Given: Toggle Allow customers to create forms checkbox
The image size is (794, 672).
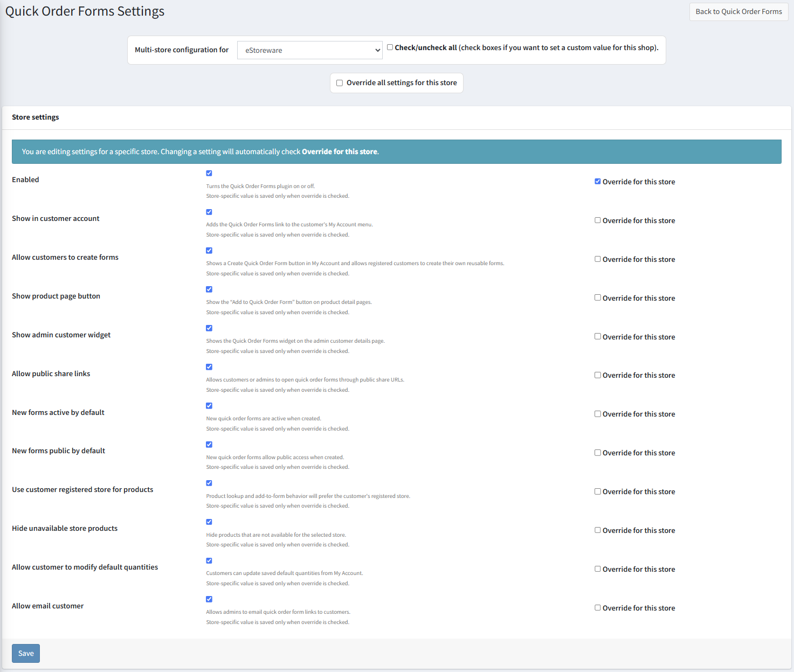Looking at the screenshot, I should 209,251.
